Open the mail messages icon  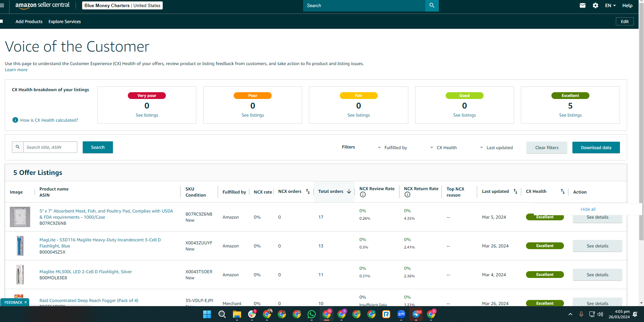(583, 5)
